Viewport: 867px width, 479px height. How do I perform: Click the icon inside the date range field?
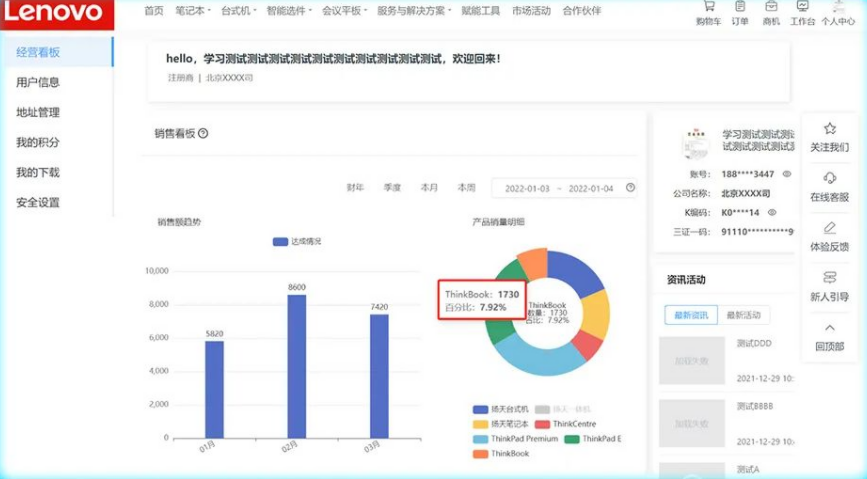coord(630,188)
